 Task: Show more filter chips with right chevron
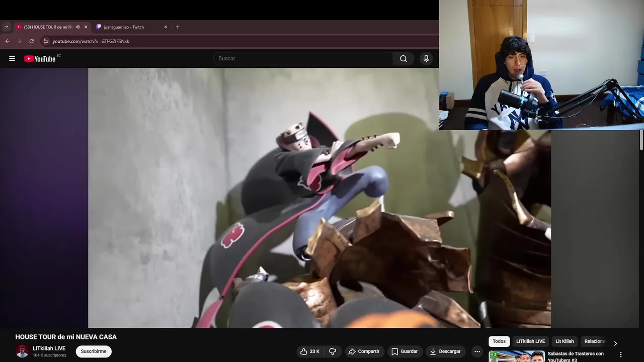(615, 343)
